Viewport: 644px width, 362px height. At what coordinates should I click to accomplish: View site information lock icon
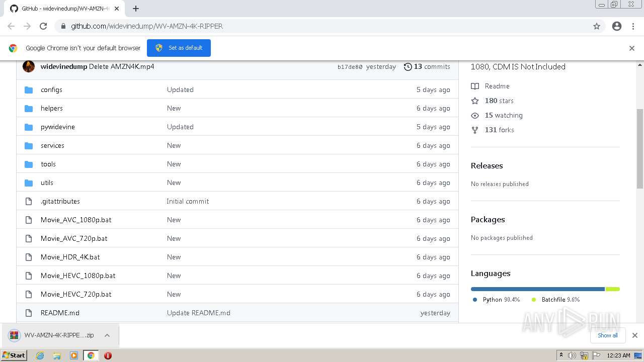pos(63,26)
